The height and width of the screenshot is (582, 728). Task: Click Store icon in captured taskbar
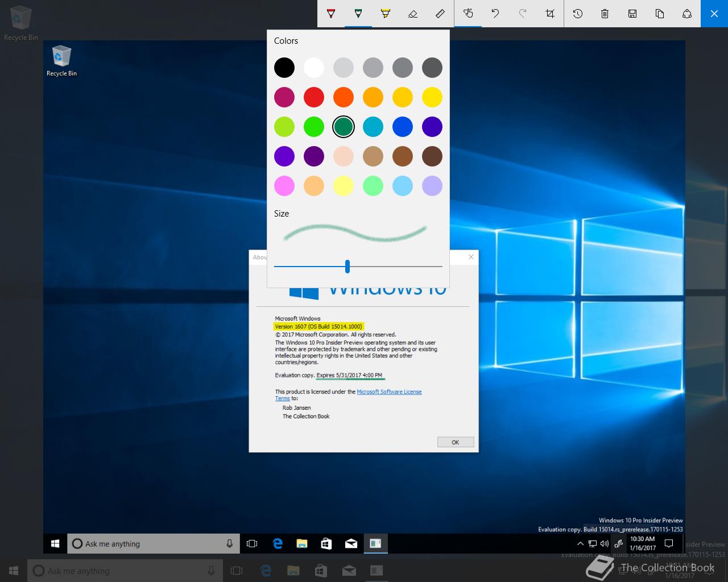[326, 544]
